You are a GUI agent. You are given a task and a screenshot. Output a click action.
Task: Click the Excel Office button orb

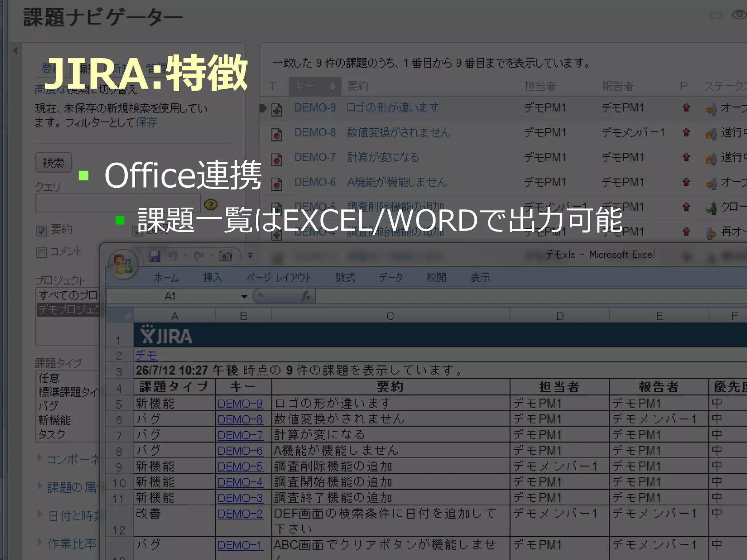[123, 264]
